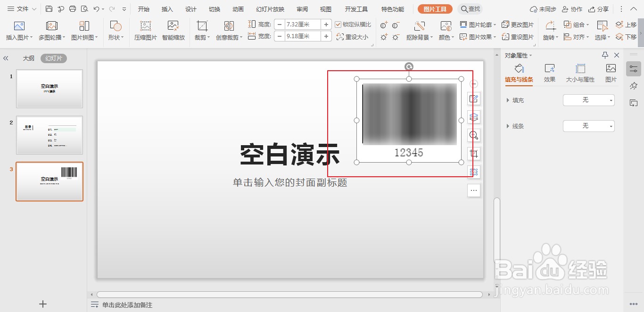Switch to the Slide Show (幻灯片放映) tab

coord(270,9)
